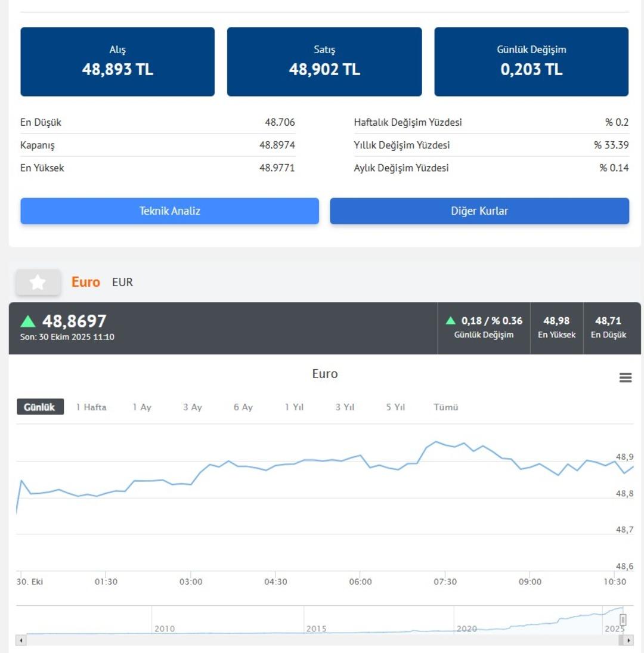The image size is (644, 653).
Task: Select the Günlük chart range
Action: (x=39, y=407)
